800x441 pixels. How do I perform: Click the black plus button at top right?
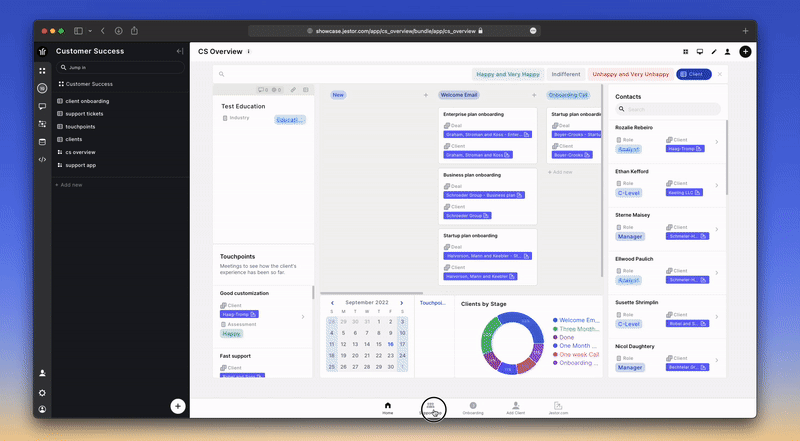click(x=745, y=51)
